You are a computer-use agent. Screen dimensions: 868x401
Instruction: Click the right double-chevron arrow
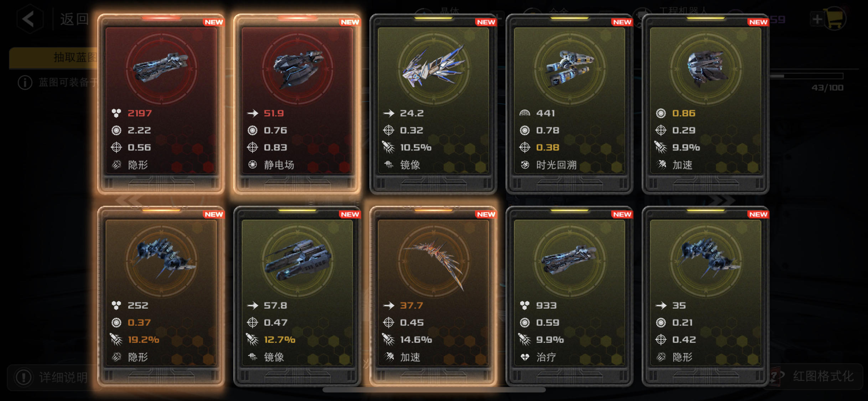(722, 200)
